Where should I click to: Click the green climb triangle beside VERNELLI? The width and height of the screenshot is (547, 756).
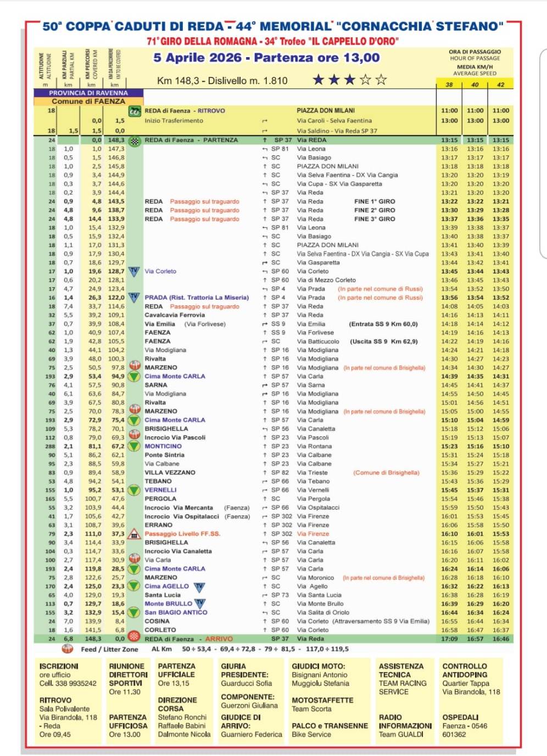(x=134, y=490)
